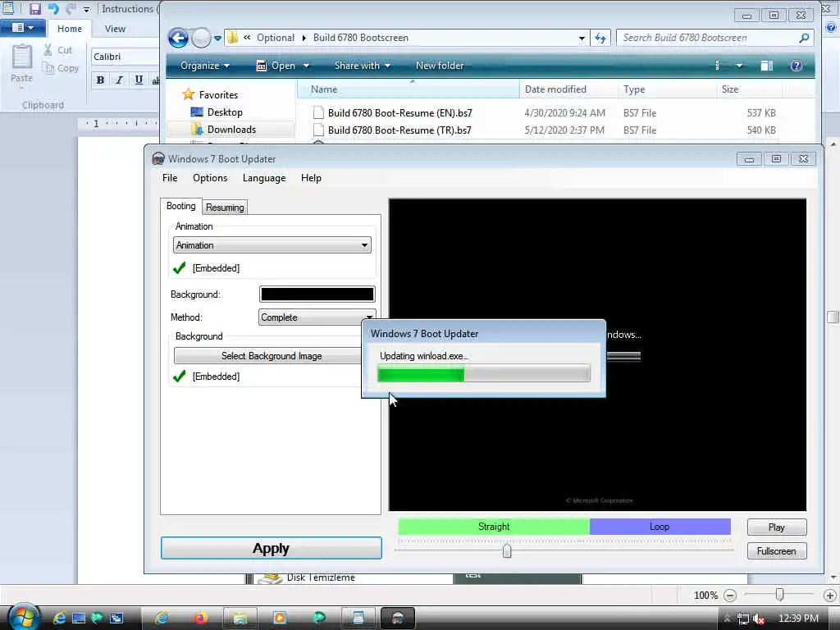Click the Explorer blue Back arrow button
Screen dimensions: 840x630
pos(178,38)
